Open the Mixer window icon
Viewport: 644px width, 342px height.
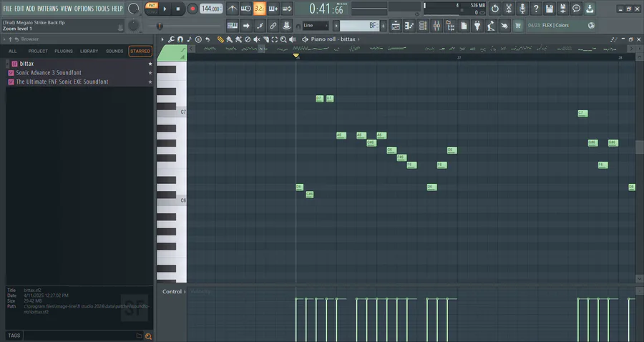(x=436, y=26)
